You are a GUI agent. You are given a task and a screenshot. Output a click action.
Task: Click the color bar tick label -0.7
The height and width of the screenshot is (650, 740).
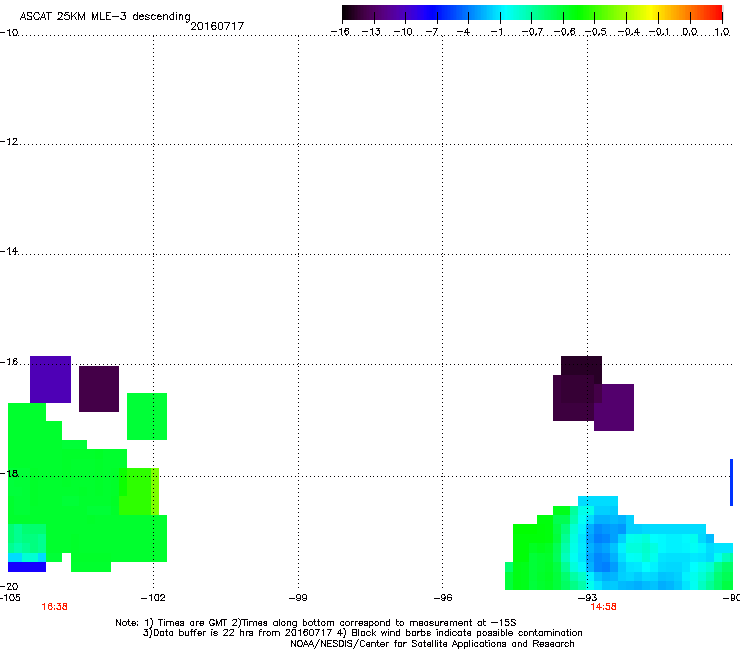pyautogui.click(x=532, y=32)
